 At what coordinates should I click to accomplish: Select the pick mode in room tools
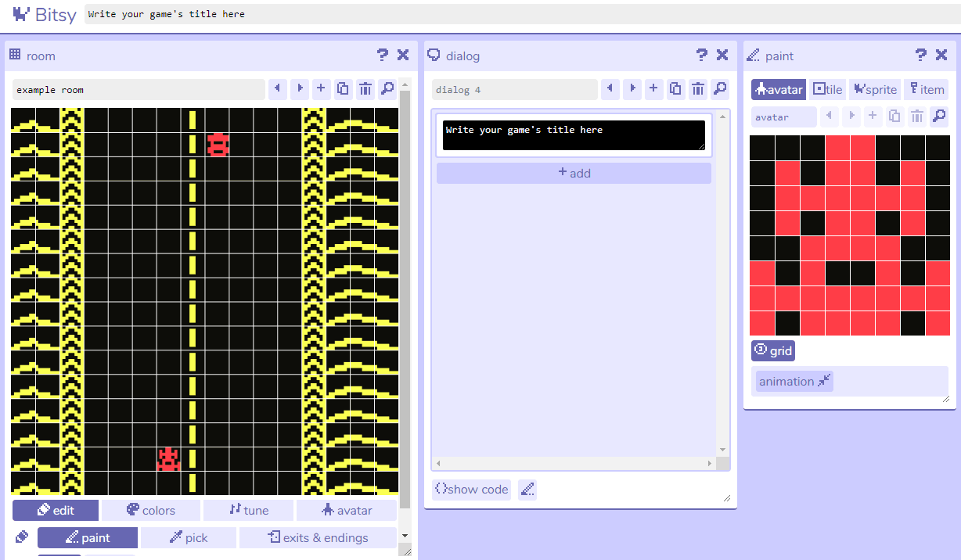pos(189,537)
